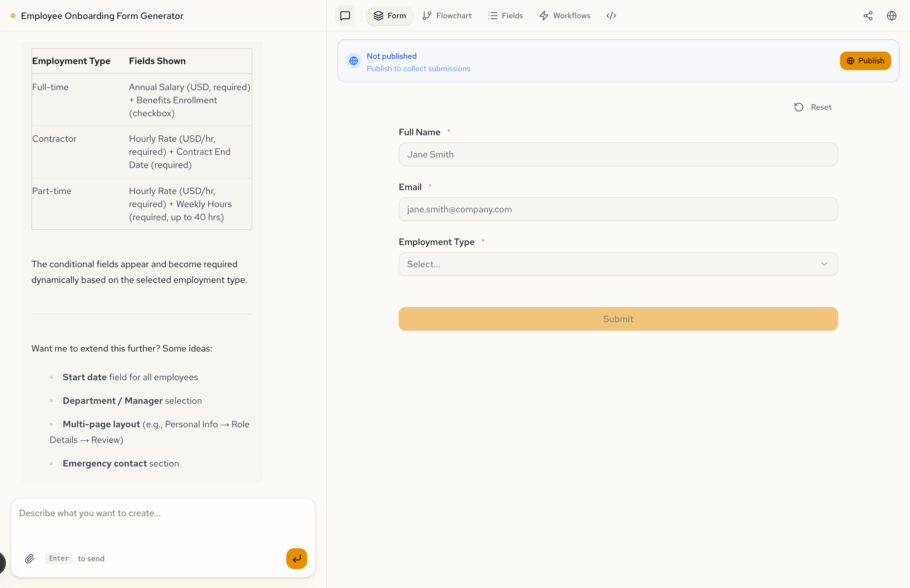Viewport: 910px width, 588px height.
Task: Switch to the Flowchart tab
Action: (447, 16)
